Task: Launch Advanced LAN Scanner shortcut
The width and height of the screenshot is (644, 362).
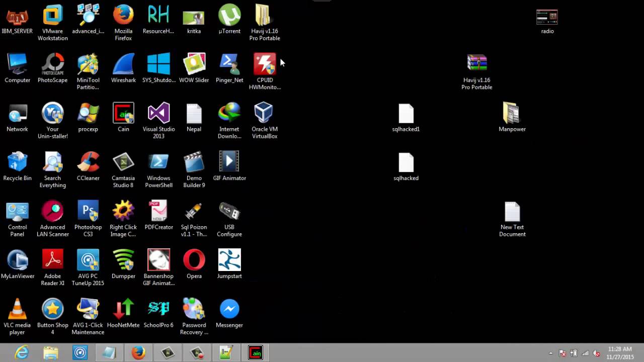Action: click(x=52, y=219)
